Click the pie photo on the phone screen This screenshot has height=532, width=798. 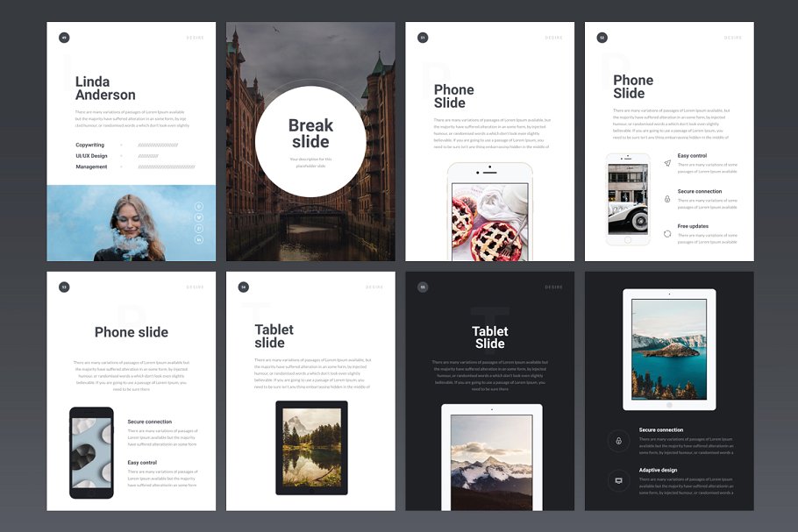[490, 221]
